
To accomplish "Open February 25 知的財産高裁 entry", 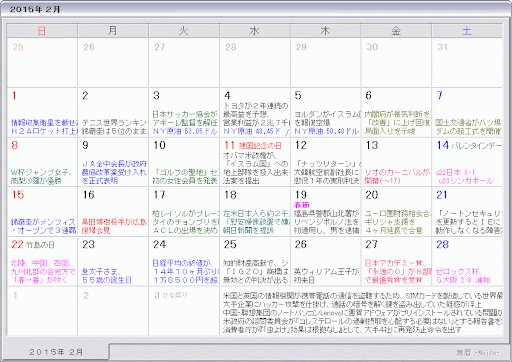I will click(256, 271).
